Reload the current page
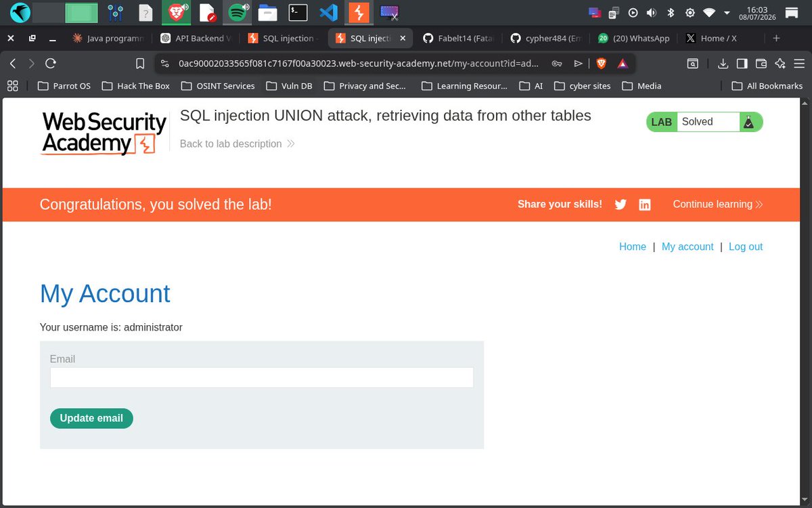 click(51, 64)
